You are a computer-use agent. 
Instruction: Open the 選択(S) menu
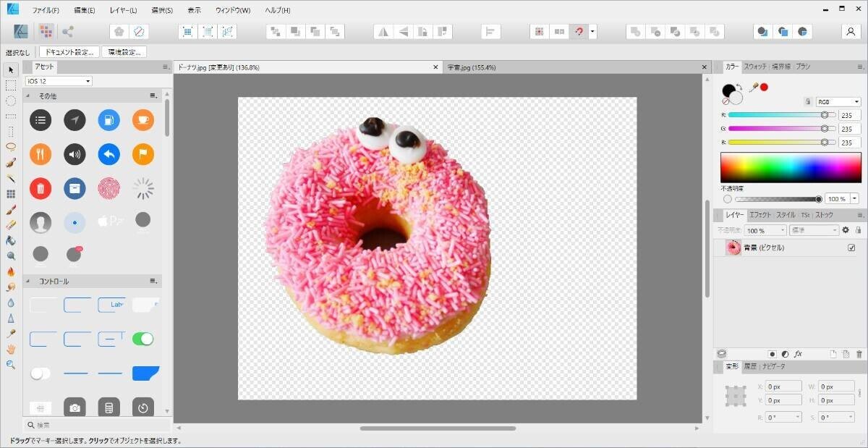162,11
